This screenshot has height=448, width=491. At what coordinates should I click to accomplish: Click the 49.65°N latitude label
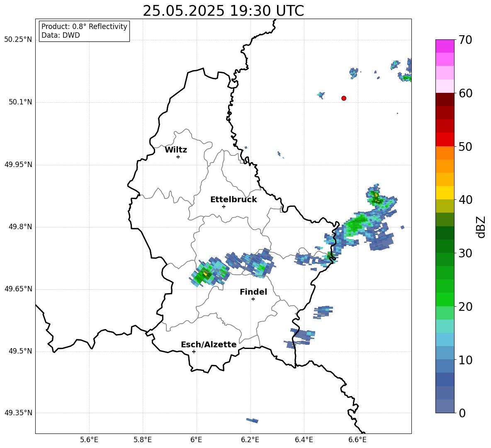[x=18, y=289]
